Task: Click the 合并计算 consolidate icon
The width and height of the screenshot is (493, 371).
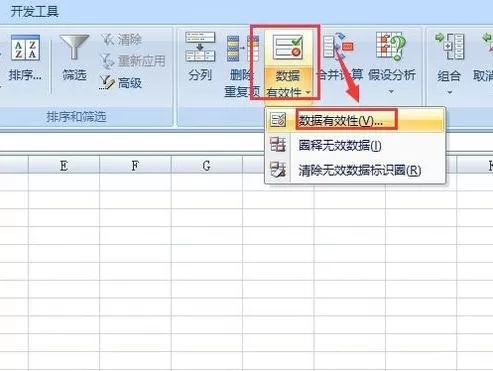Action: [338, 47]
